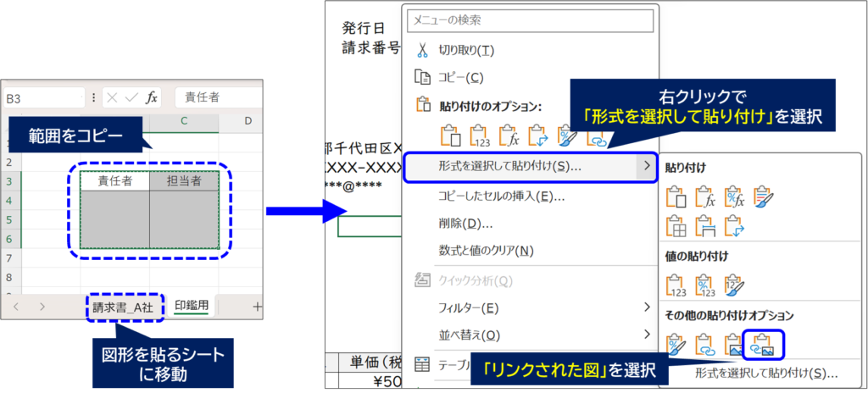
Task: Click the formula bar cancel X icon
Action: (113, 98)
